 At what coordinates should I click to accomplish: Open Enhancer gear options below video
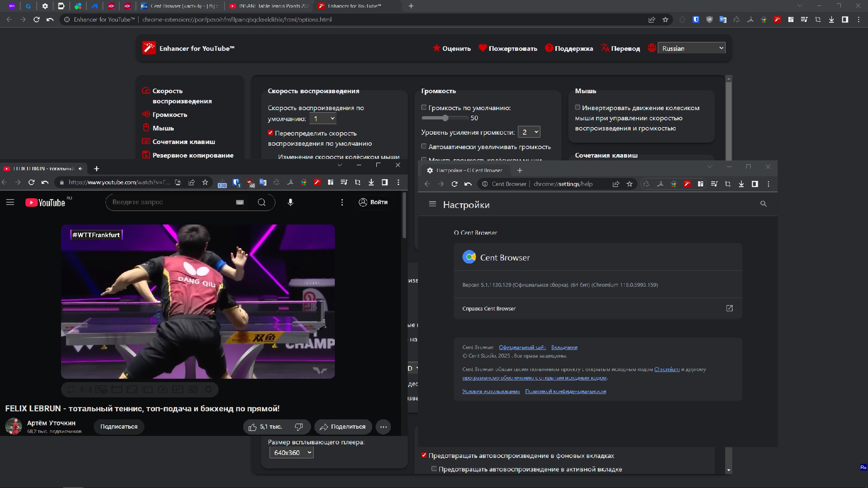[209, 389]
